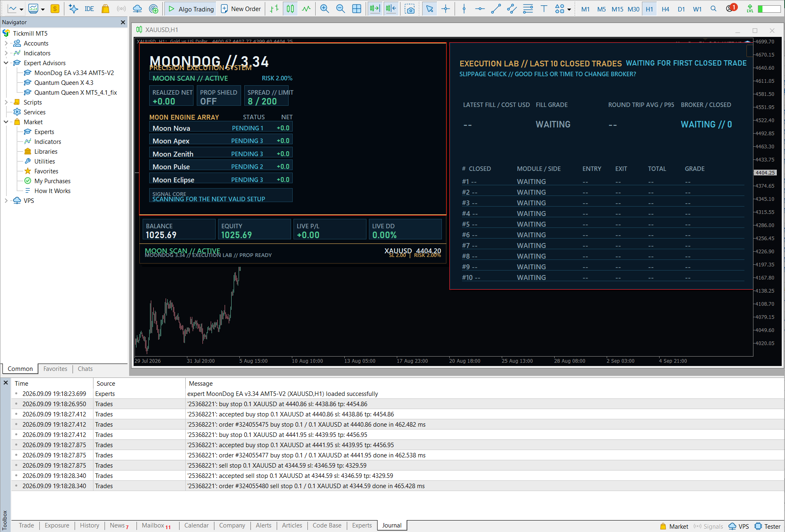
Task: Close the Navigator panel
Action: tap(123, 22)
